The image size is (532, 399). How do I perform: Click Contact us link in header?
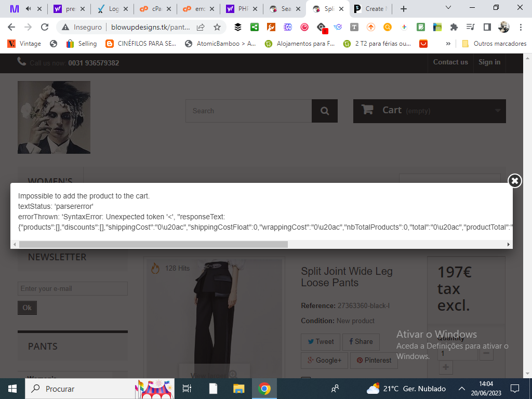[x=450, y=62]
